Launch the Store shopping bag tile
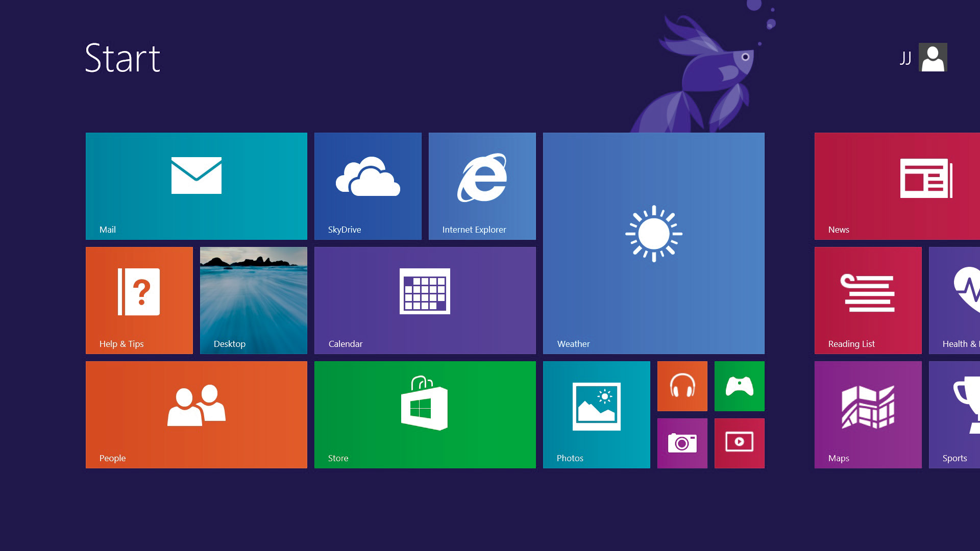The width and height of the screenshot is (980, 551). (425, 415)
